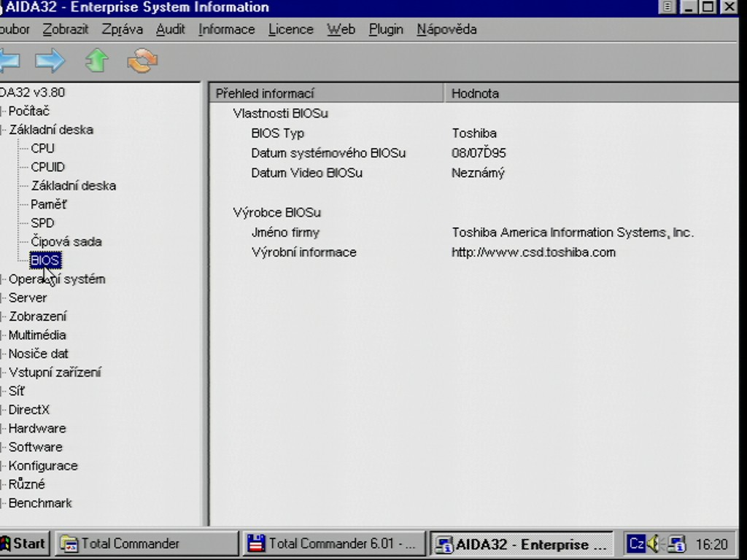This screenshot has width=747, height=560.
Task: Open the Nápověda menu
Action: pos(446,29)
